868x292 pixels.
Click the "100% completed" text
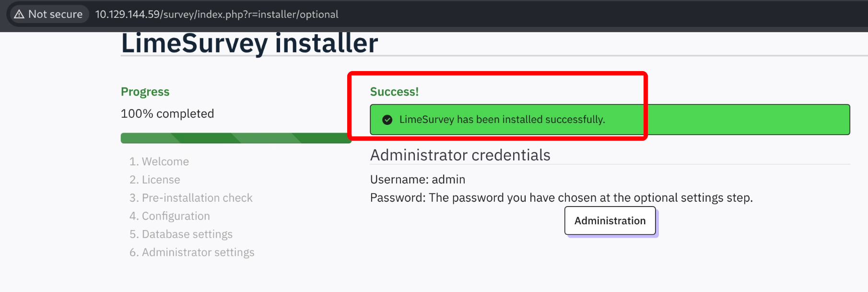(167, 114)
